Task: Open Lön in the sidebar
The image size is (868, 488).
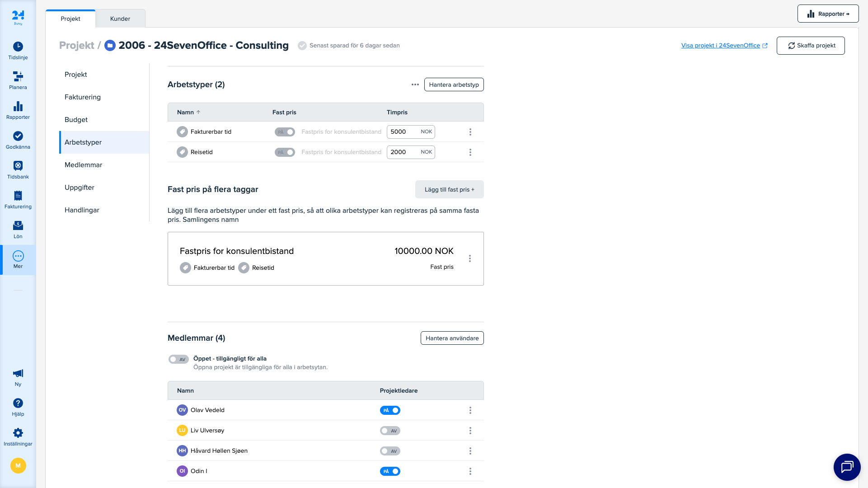Action: [x=18, y=230]
